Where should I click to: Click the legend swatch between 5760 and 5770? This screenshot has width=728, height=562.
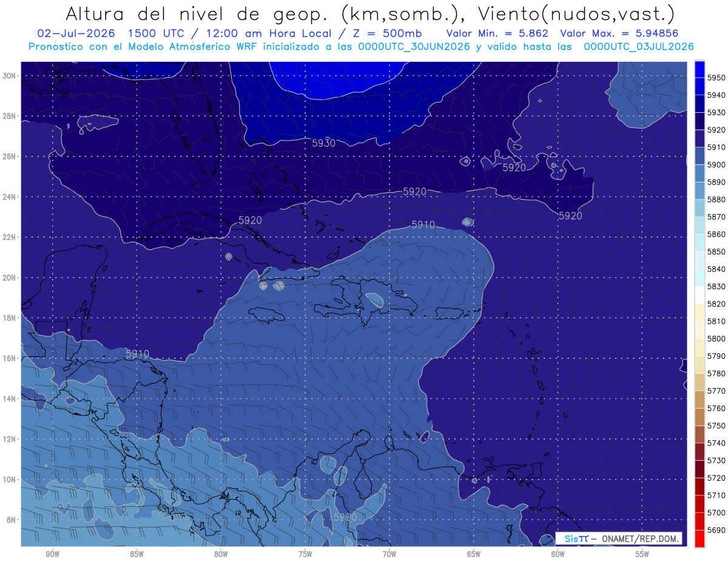[x=699, y=399]
